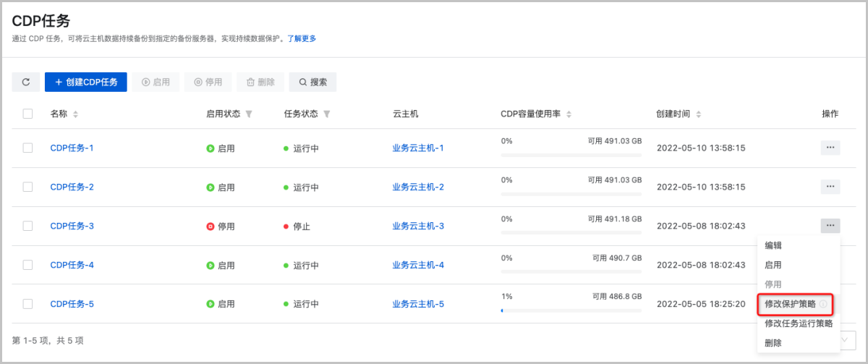Check the box for CDP任务-1
Screen dimensions: 868x364
(27, 148)
